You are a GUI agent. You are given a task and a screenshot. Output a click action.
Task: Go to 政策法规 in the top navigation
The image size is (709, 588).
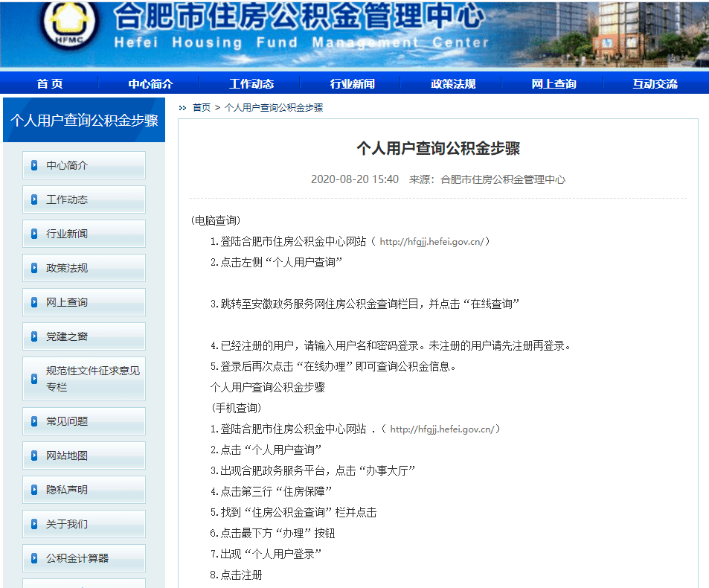453,83
